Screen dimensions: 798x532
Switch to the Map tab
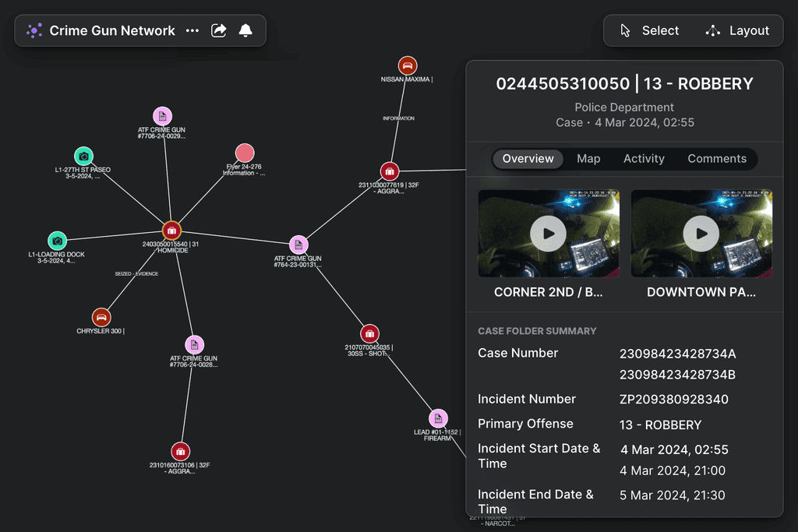point(588,159)
